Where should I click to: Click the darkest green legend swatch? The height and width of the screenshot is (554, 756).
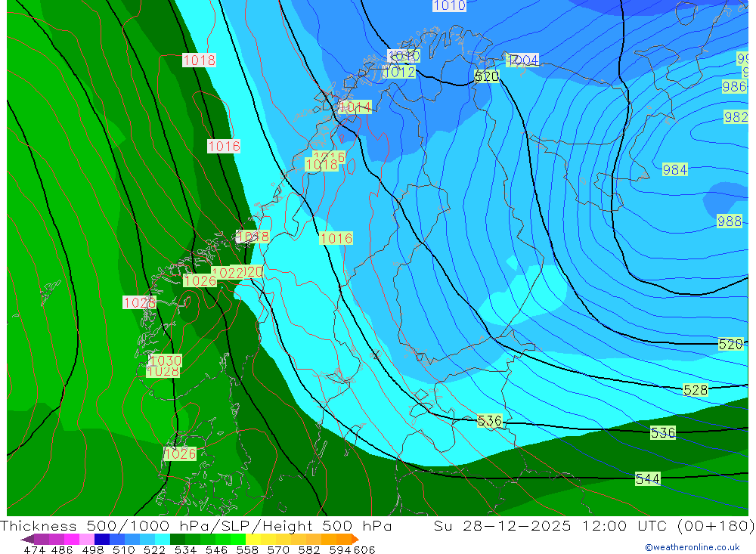[178, 539]
